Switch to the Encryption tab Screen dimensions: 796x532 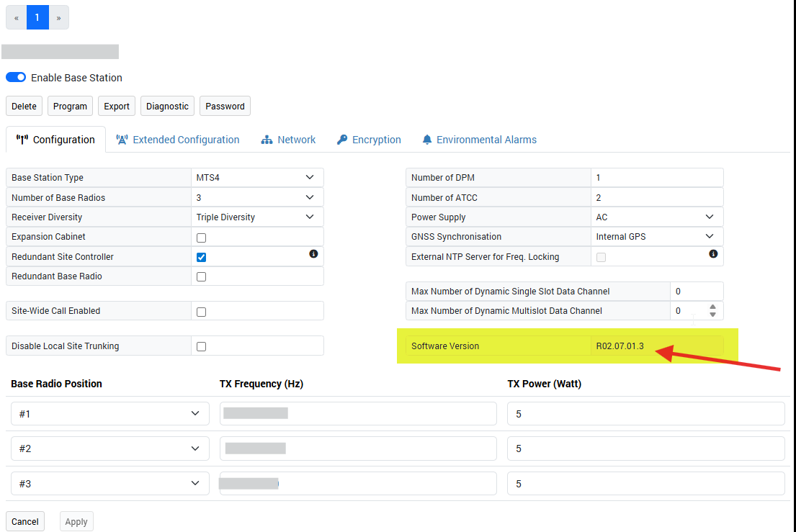point(369,140)
